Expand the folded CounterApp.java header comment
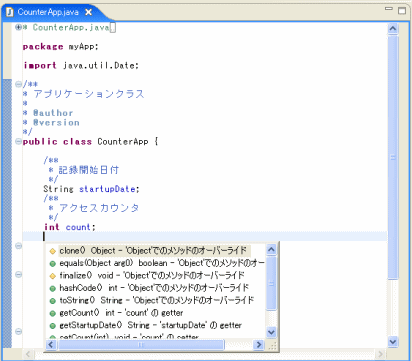 coord(18,27)
